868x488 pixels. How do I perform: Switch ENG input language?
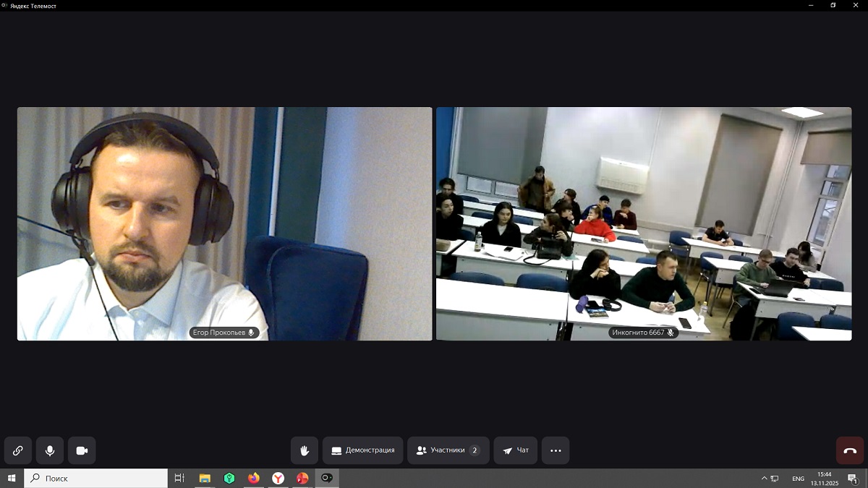pos(798,478)
